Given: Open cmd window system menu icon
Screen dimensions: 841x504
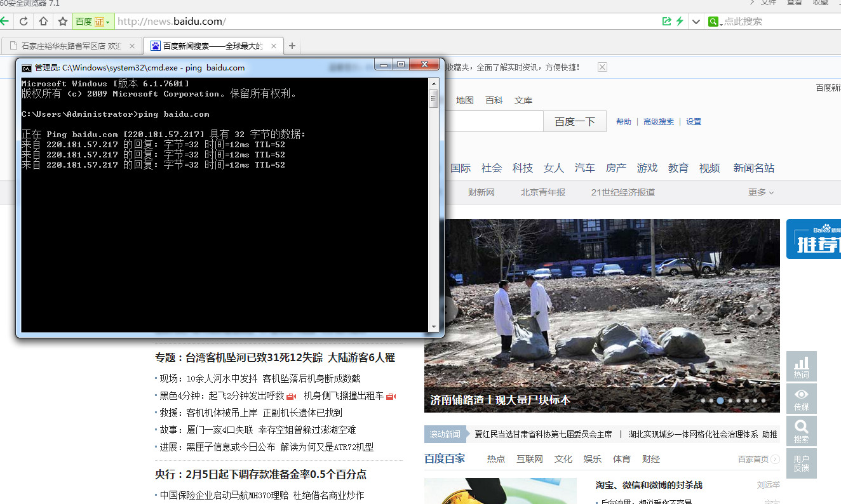Looking at the screenshot, I should coord(26,67).
